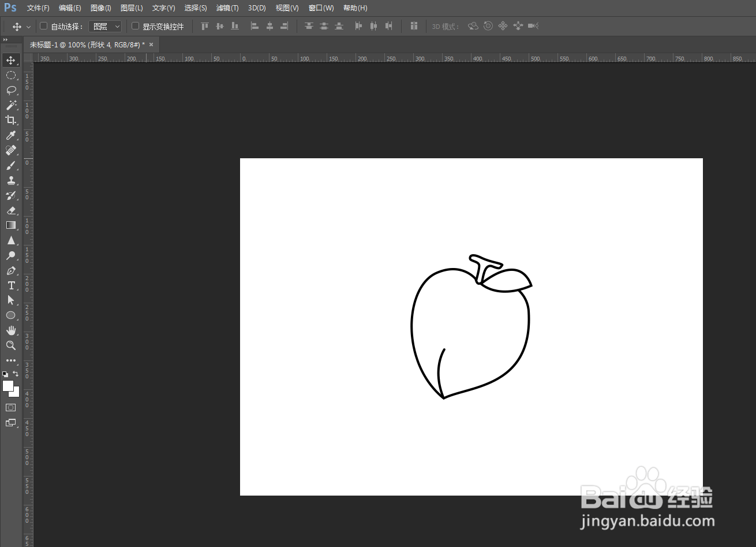Close the 未标题-1 document tab

[151, 44]
